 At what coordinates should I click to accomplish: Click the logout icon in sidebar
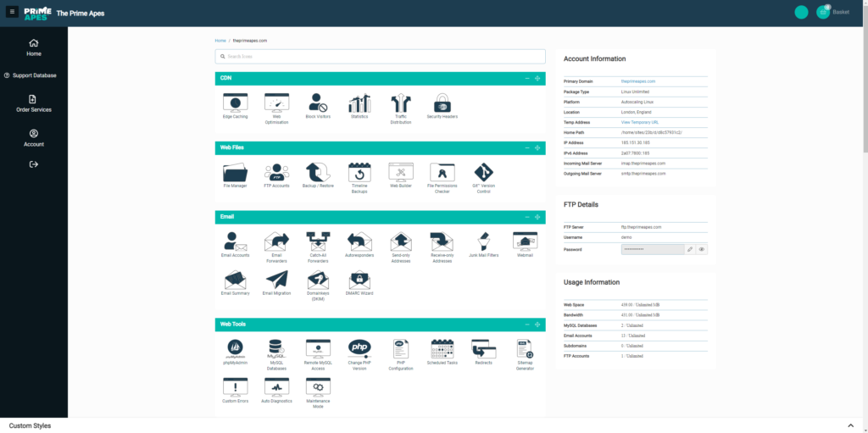coord(34,164)
